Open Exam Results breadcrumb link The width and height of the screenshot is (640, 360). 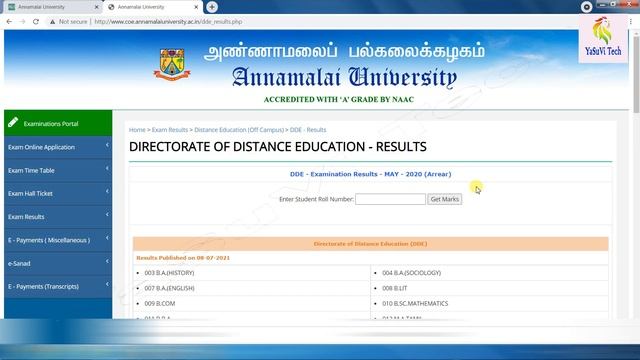pyautogui.click(x=170, y=130)
